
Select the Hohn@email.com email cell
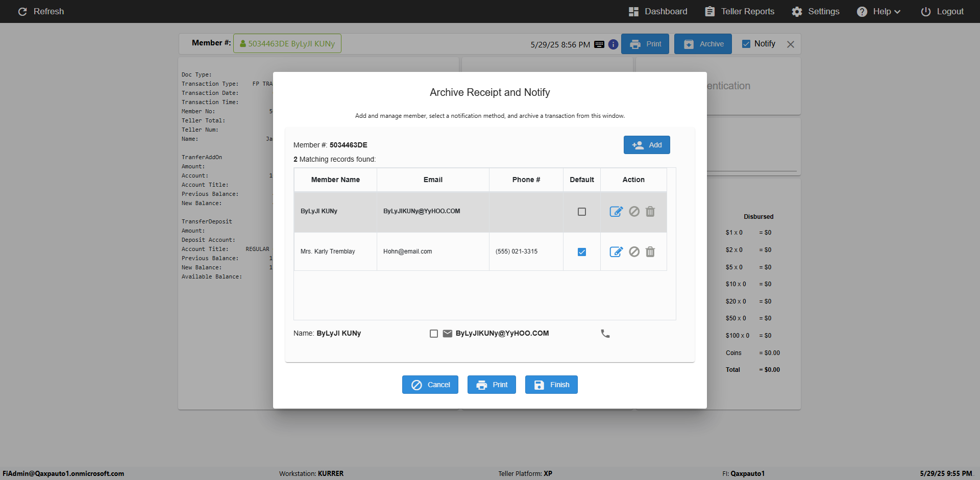[433, 251]
